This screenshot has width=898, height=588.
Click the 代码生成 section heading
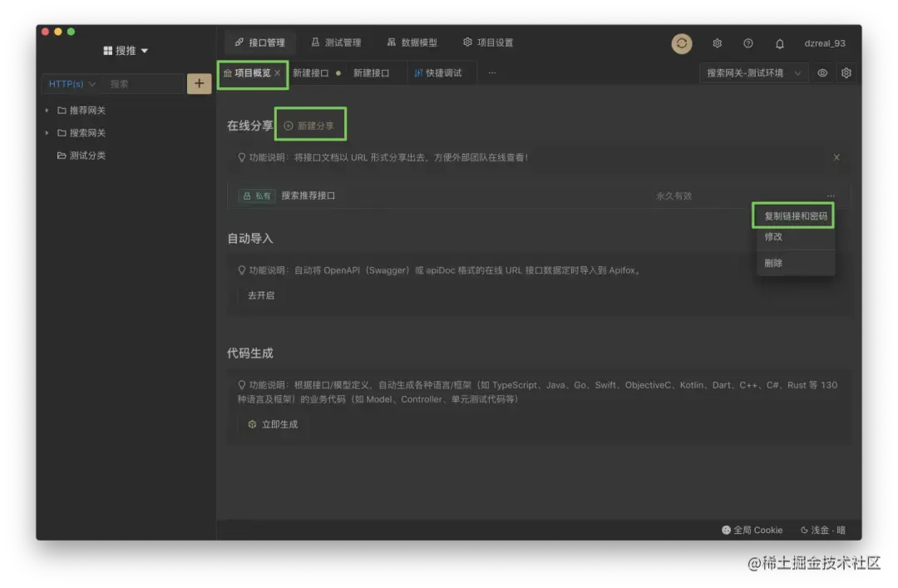249,353
